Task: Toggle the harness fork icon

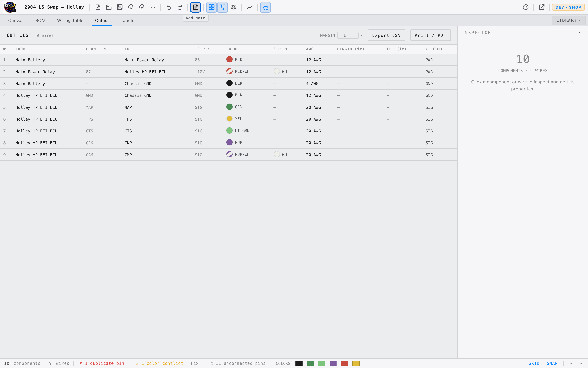Action: point(223,7)
